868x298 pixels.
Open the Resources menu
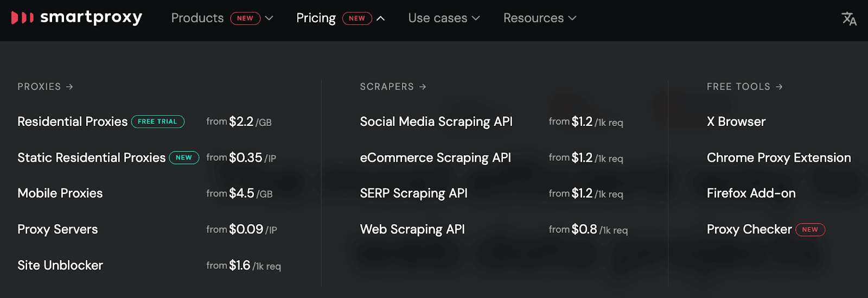(533, 18)
